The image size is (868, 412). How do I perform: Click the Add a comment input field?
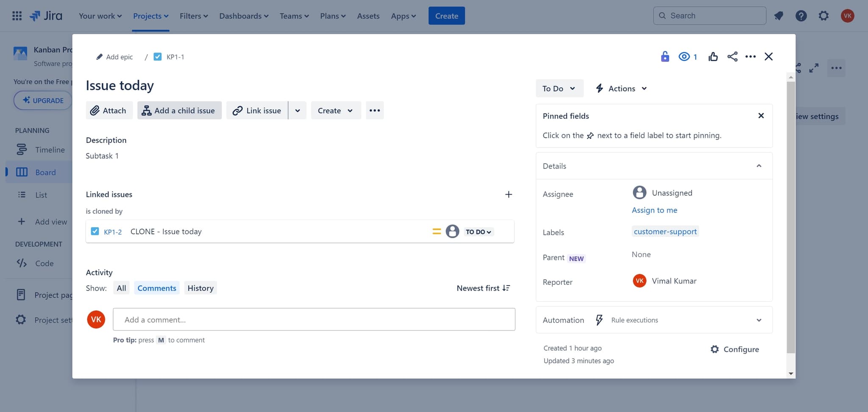pos(314,320)
